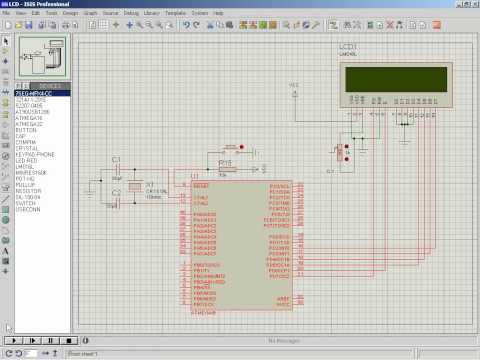Open the Design menu
This screenshot has height=360, width=480.
70,13
